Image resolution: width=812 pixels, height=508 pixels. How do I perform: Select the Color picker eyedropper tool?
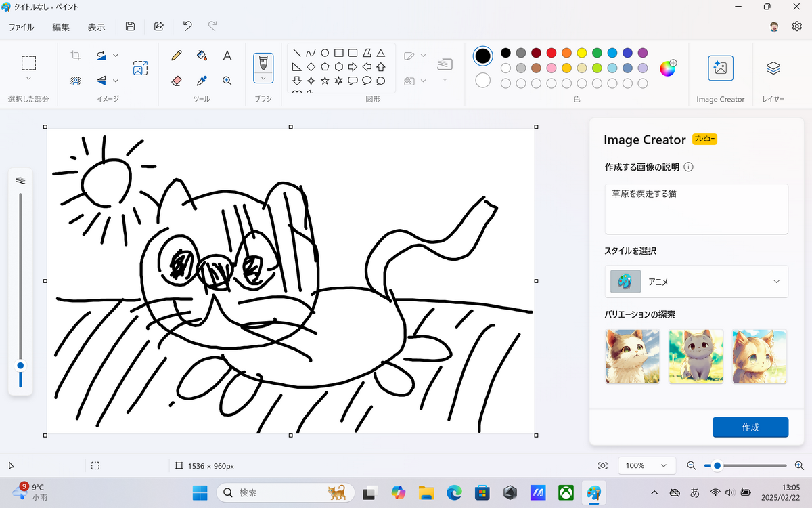click(x=202, y=81)
